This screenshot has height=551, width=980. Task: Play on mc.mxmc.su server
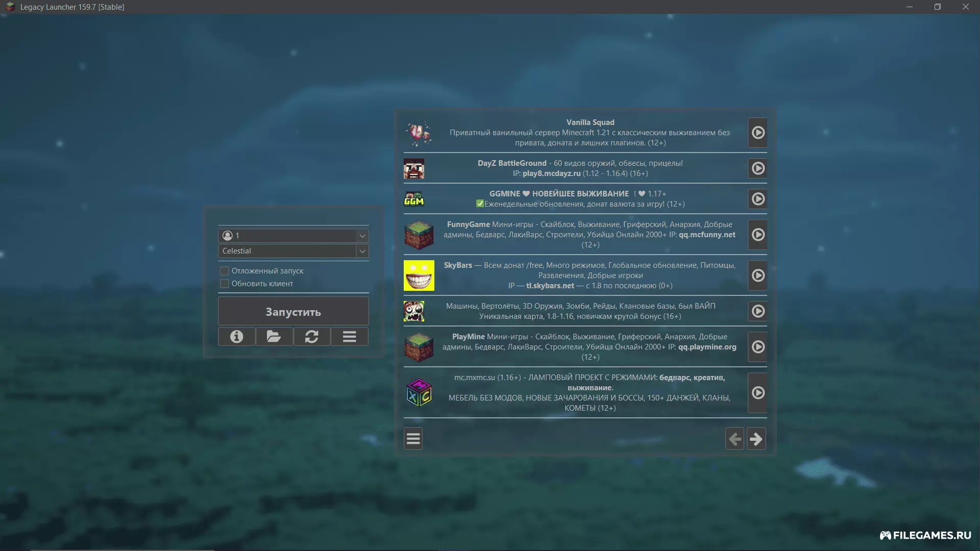point(758,393)
